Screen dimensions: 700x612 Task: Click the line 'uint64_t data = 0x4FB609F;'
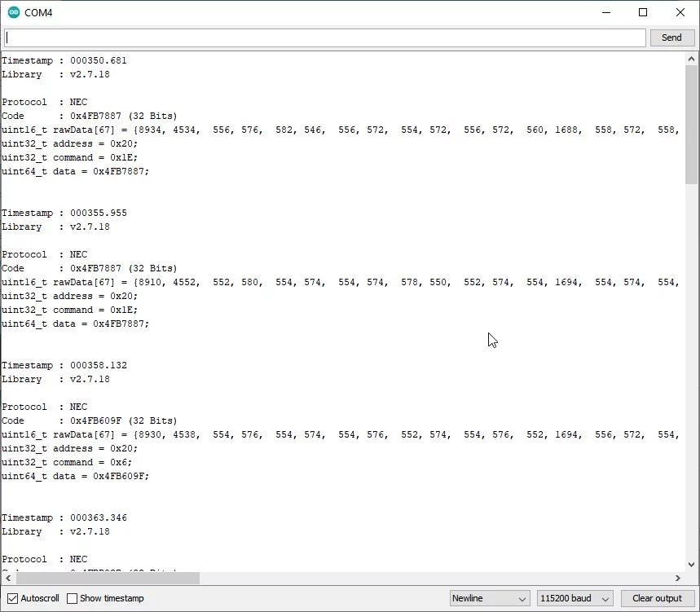click(x=76, y=476)
